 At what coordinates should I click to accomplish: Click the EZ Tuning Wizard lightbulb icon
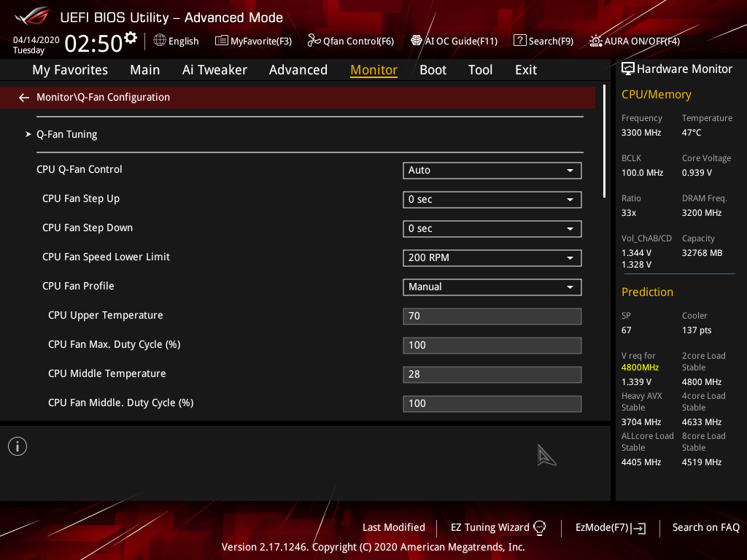coord(539,528)
